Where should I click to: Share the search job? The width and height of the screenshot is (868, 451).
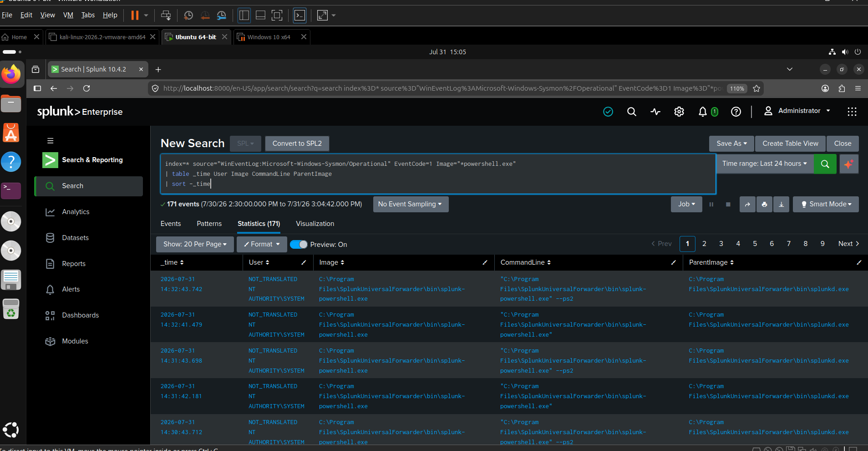pos(747,205)
